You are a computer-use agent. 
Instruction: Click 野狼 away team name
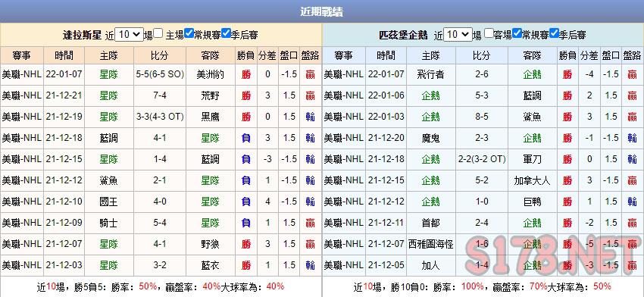[210, 245]
